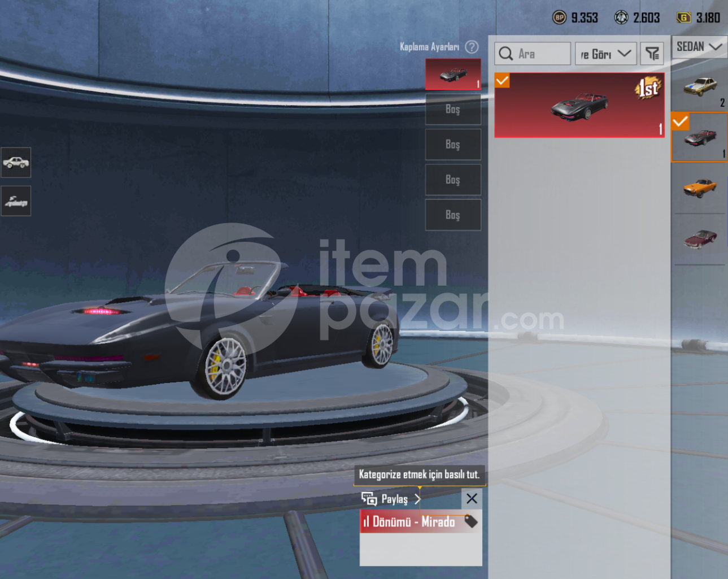Toggle the checkmark on the selected black convertible thumbnail
Viewport: 728px width, 579px height.
(680, 121)
